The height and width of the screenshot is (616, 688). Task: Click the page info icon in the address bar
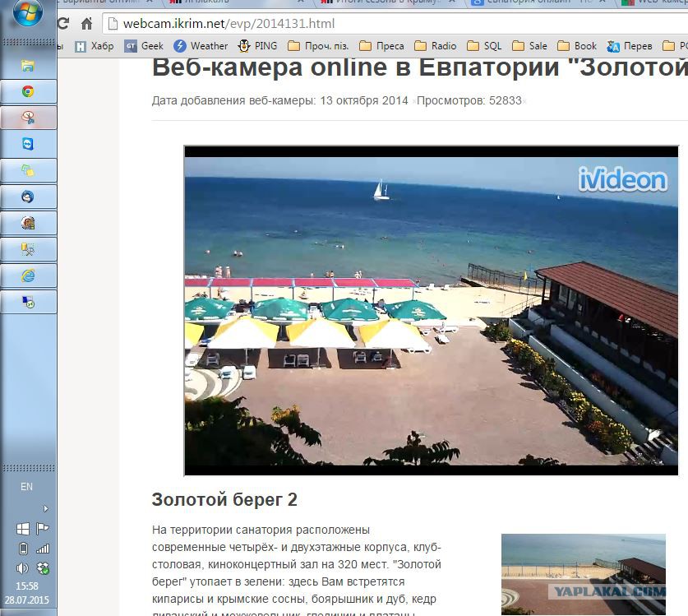113,24
